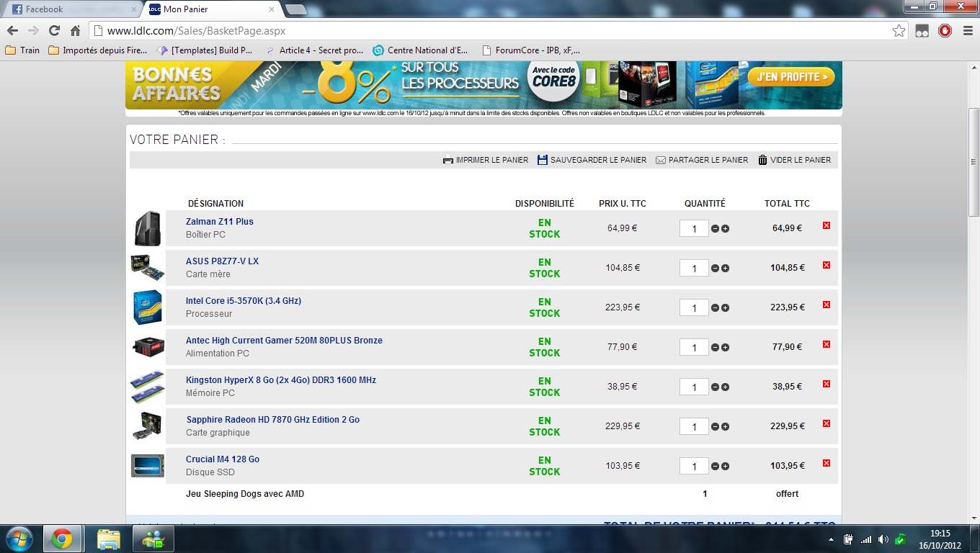Screen dimensions: 980x553
Task: Decrease quantity of ASUS P8Z77-V LX
Action: [x=715, y=269]
